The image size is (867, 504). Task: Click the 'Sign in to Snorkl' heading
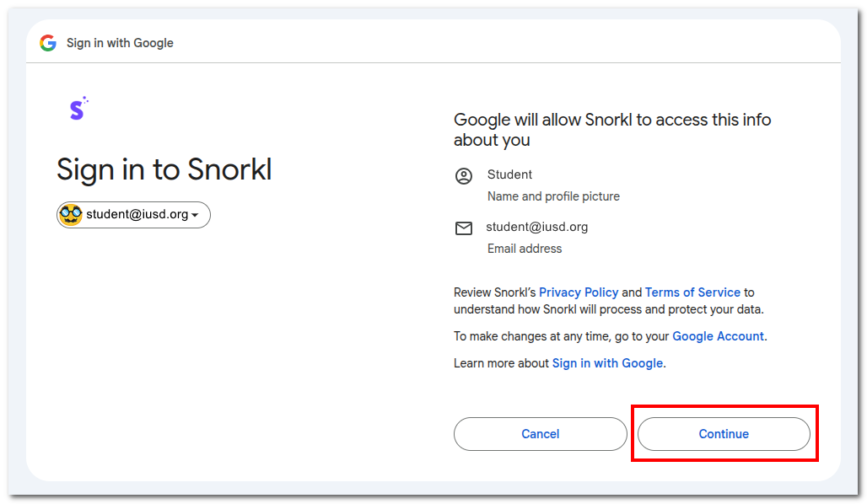[x=164, y=169]
